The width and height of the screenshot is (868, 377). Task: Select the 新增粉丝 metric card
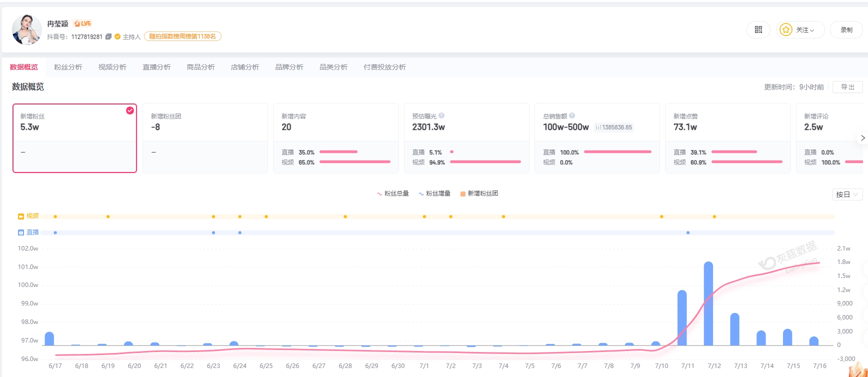click(74, 138)
